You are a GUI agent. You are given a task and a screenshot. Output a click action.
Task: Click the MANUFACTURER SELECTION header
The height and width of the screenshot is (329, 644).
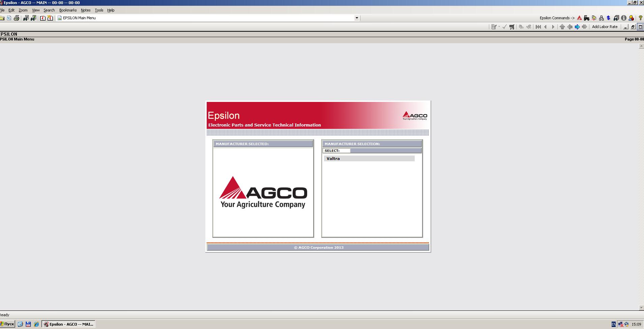click(372, 144)
